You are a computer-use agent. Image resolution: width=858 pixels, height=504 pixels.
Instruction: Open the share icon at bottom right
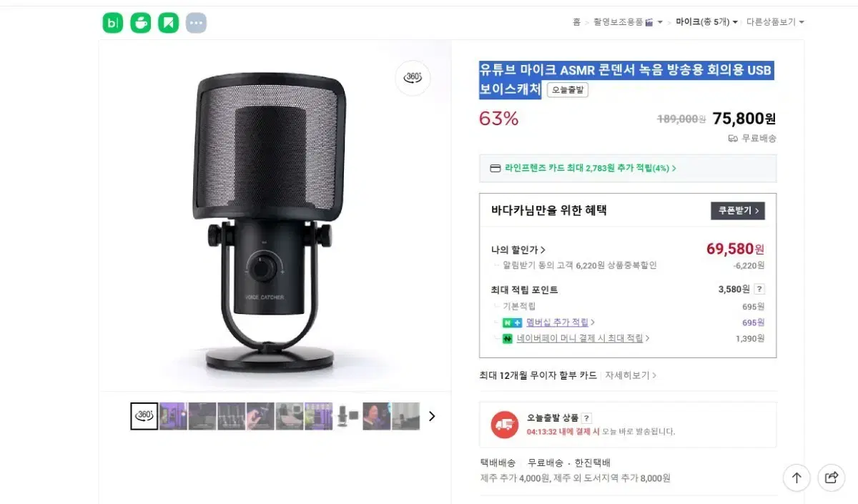tap(831, 478)
